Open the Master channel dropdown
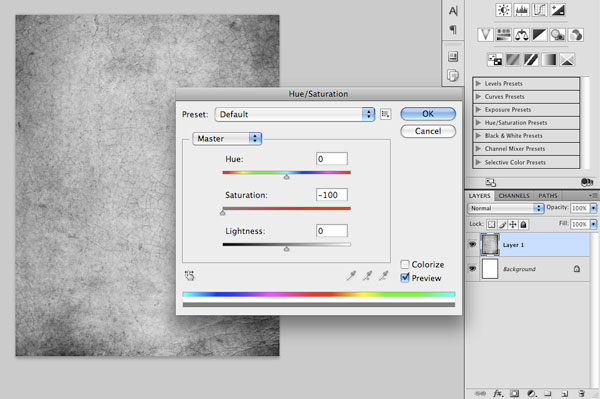 227,138
